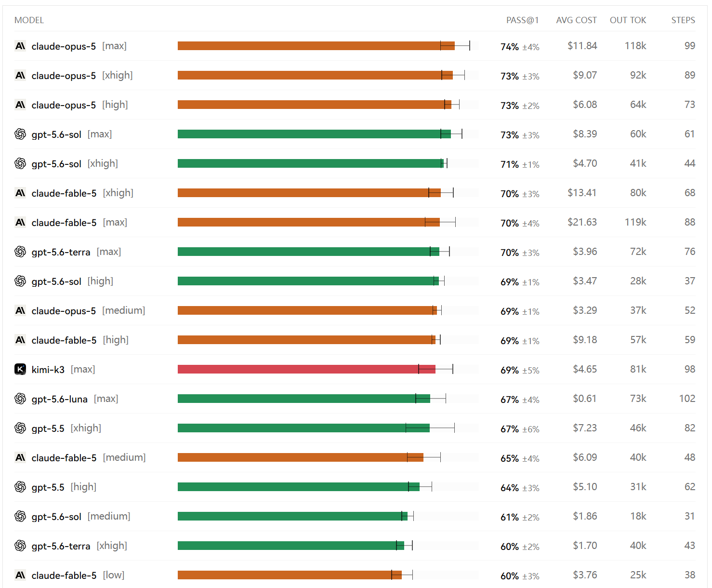The width and height of the screenshot is (712, 588).
Task: Click the Kimi icon beside kimi-k3 [max]
Action: pos(20,370)
